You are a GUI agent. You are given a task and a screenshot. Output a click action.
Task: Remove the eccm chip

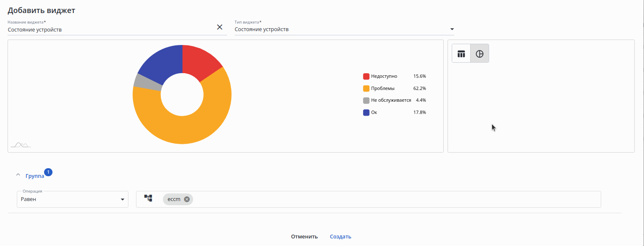(x=187, y=199)
